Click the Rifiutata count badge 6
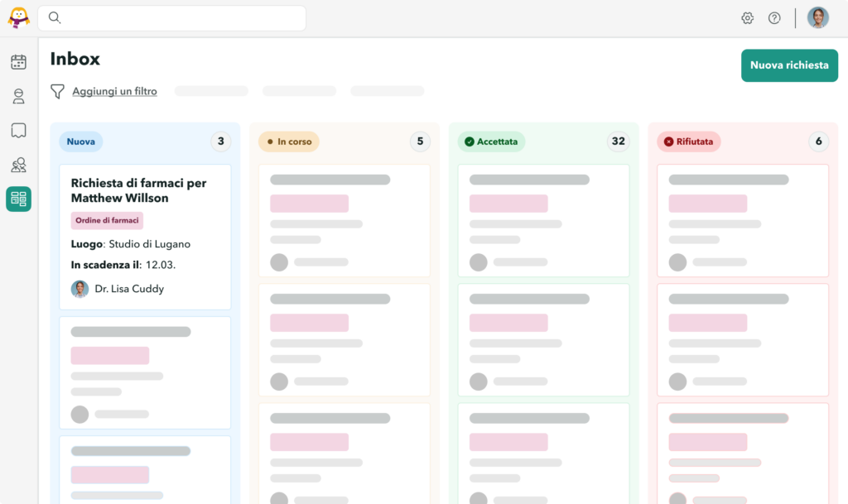This screenshot has height=504, width=848. 819,142
